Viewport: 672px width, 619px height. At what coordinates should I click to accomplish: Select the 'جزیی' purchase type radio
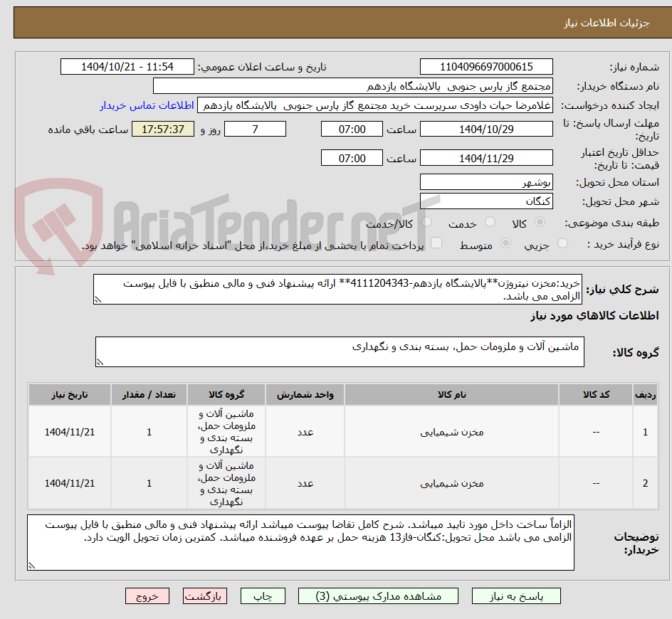(x=562, y=243)
